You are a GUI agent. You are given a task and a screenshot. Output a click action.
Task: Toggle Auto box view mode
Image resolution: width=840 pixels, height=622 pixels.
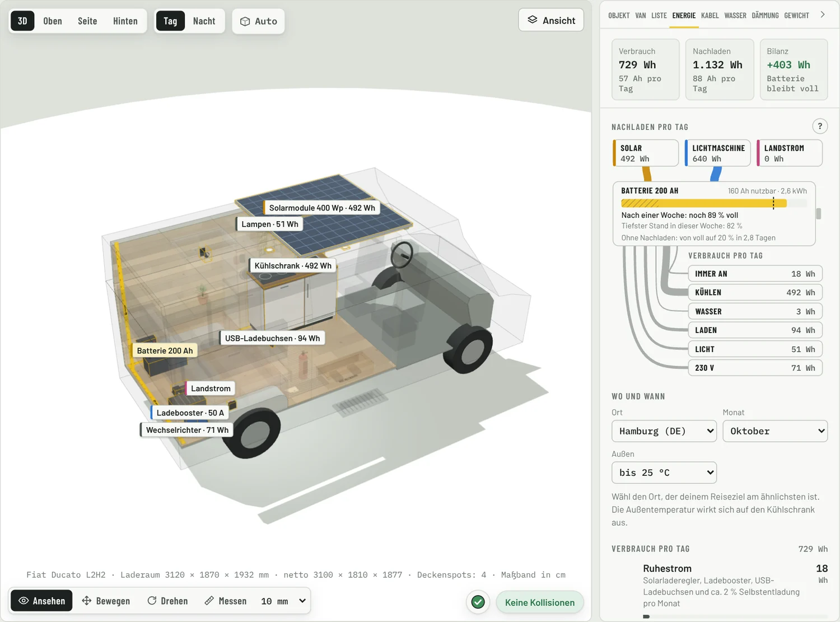(259, 21)
